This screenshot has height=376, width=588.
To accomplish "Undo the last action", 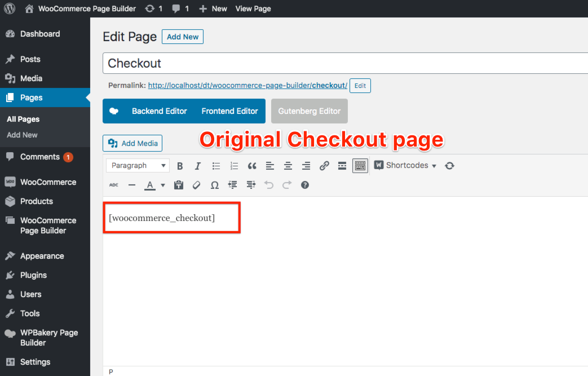I will [x=269, y=185].
